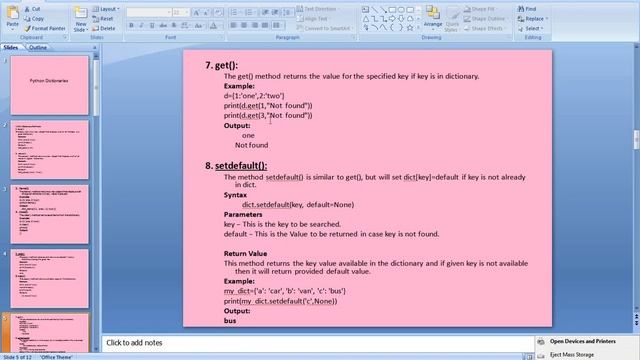Activate the Format Painter
The height and width of the screenshot is (360, 640).
tap(44, 28)
